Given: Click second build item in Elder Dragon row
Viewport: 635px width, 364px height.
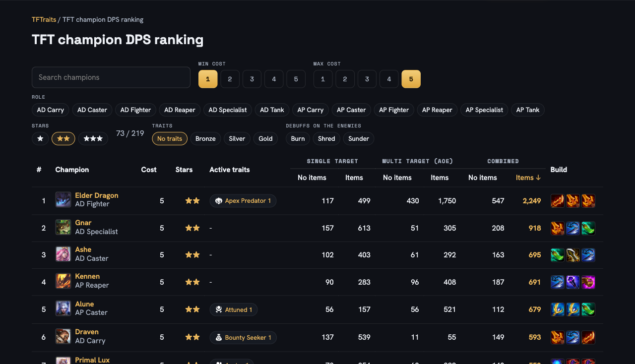Looking at the screenshot, I should (573, 201).
